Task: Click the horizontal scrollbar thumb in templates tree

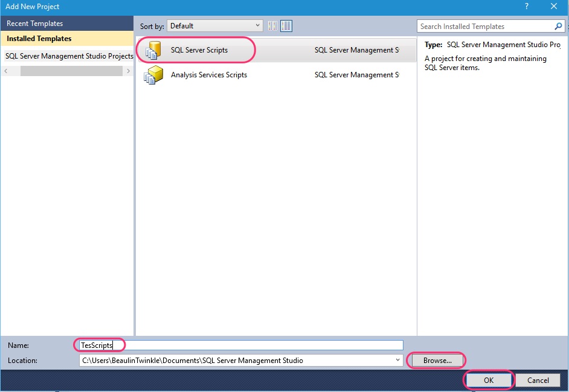Action: [x=71, y=71]
